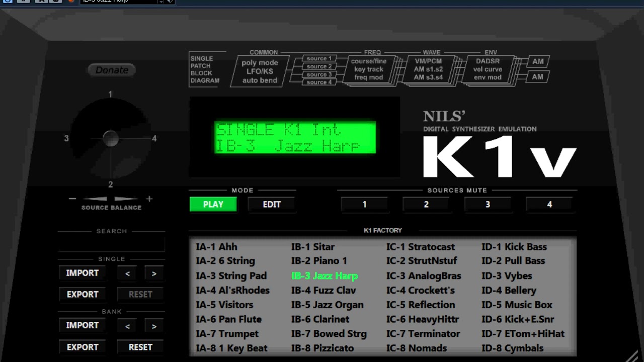Go to previous bank
Screen dimensions: 644x362
(x=127, y=326)
